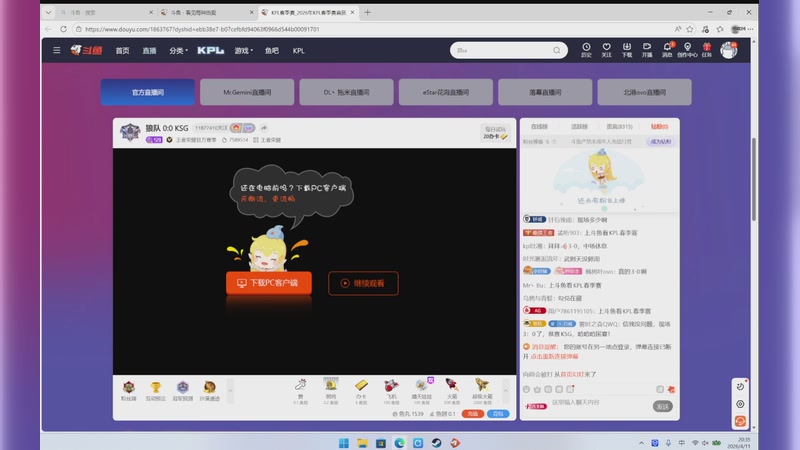Open the 消息 notifications bell
The width and height of the screenshot is (800, 450).
[667, 50]
